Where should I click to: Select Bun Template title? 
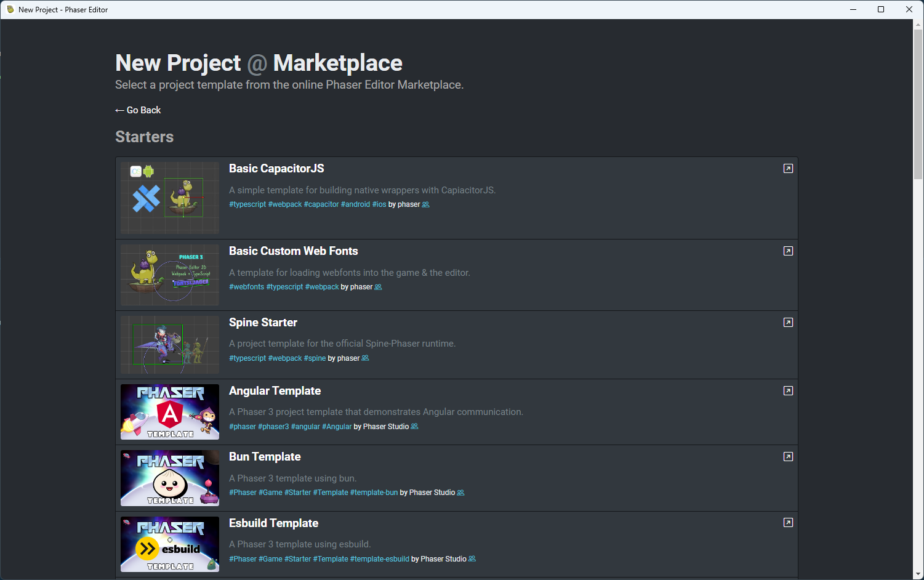[x=265, y=457]
